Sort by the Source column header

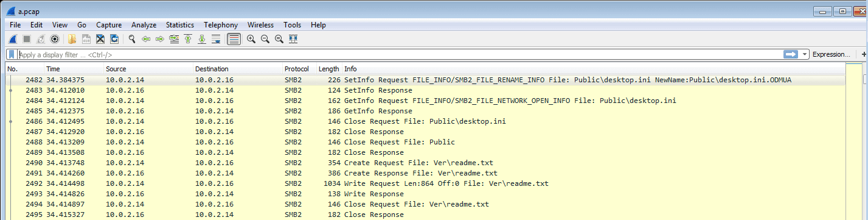[x=148, y=69]
